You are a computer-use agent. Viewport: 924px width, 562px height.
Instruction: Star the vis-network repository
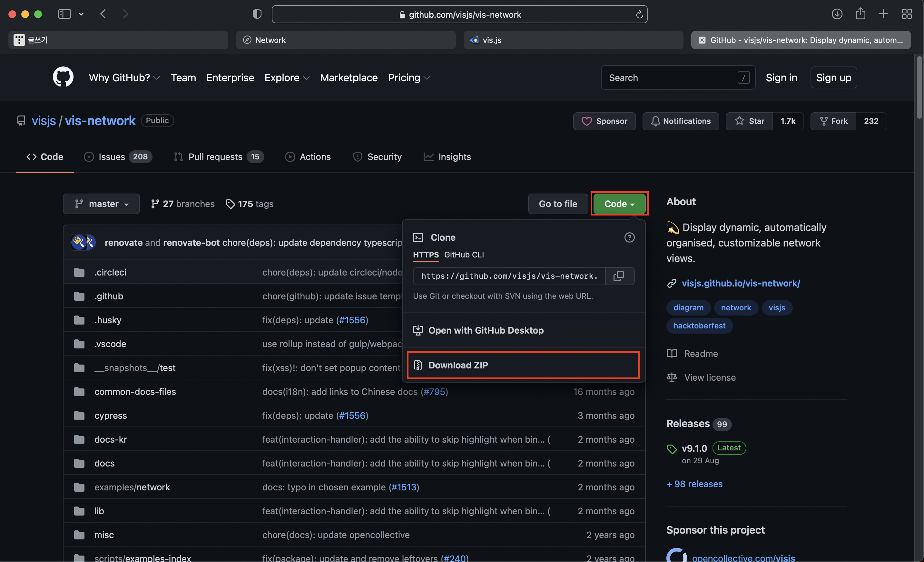749,121
